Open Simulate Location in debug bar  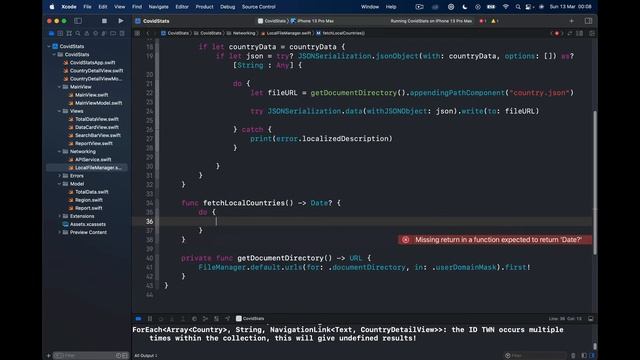(227, 318)
